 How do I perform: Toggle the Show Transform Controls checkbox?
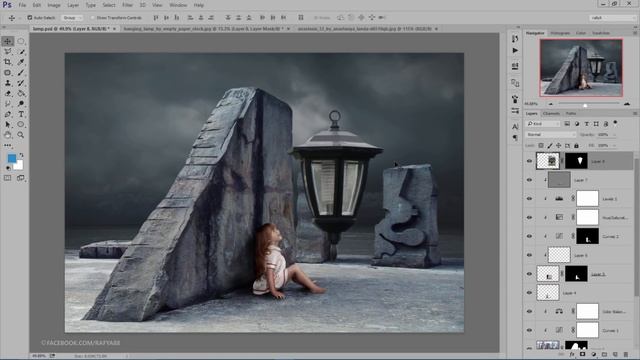[x=92, y=18]
